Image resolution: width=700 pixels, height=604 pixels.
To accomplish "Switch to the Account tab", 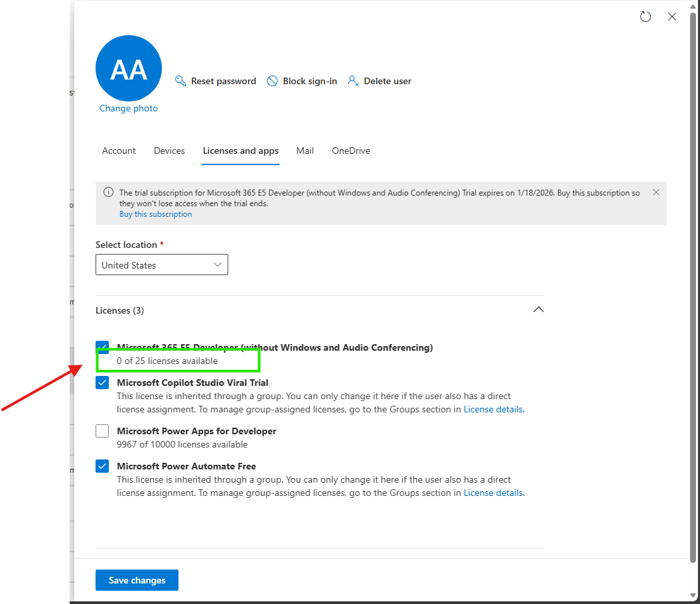I will pyautogui.click(x=119, y=151).
